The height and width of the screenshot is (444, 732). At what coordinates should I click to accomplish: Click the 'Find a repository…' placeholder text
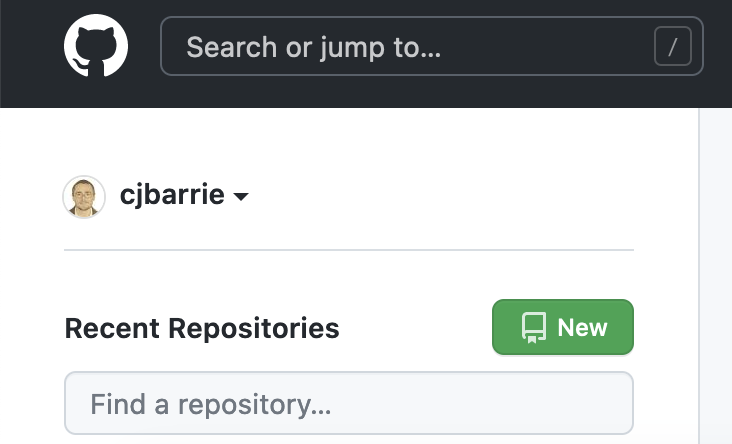click(x=211, y=404)
